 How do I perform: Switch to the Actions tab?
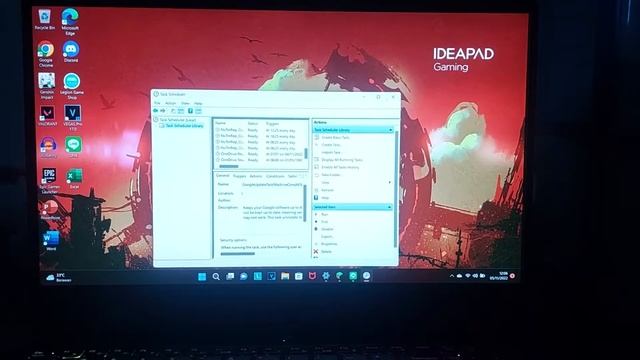(x=256, y=176)
